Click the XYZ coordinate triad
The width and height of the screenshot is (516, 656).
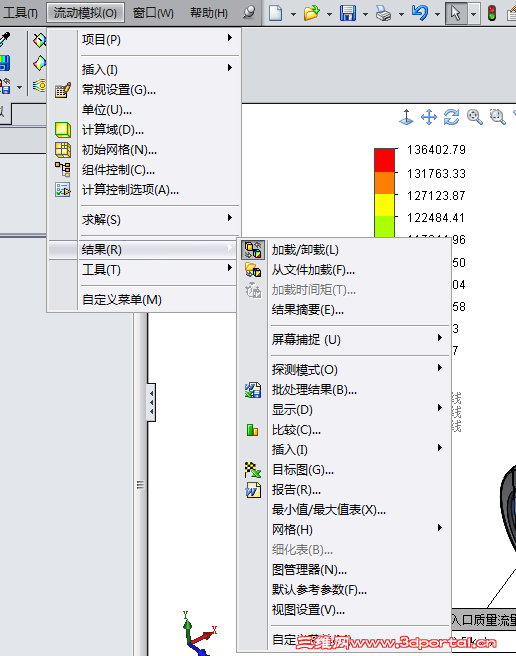pos(198,633)
